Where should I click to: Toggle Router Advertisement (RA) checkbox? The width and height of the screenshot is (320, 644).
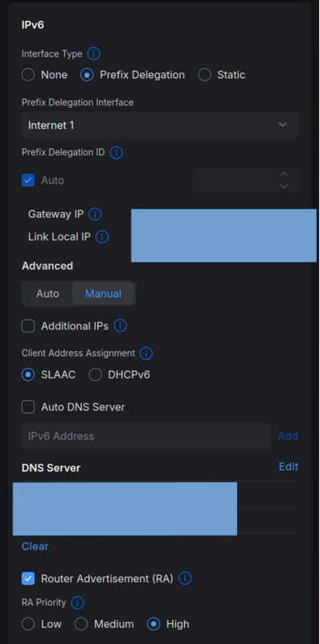click(28, 579)
